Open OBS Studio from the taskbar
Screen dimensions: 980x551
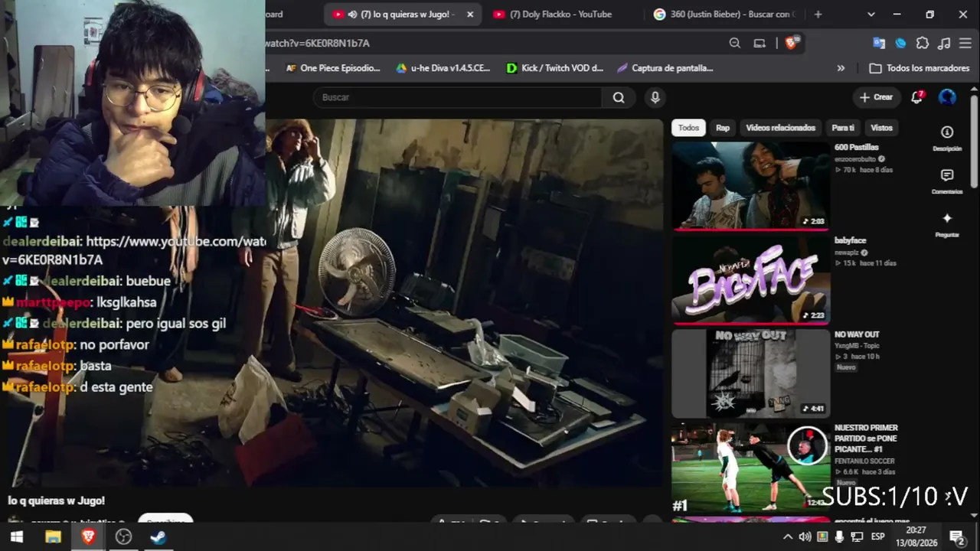tap(123, 536)
